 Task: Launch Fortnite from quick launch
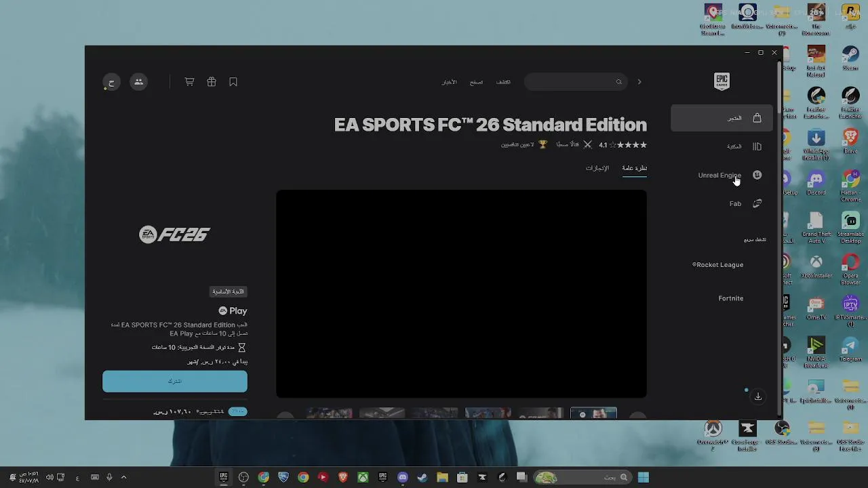click(x=731, y=298)
